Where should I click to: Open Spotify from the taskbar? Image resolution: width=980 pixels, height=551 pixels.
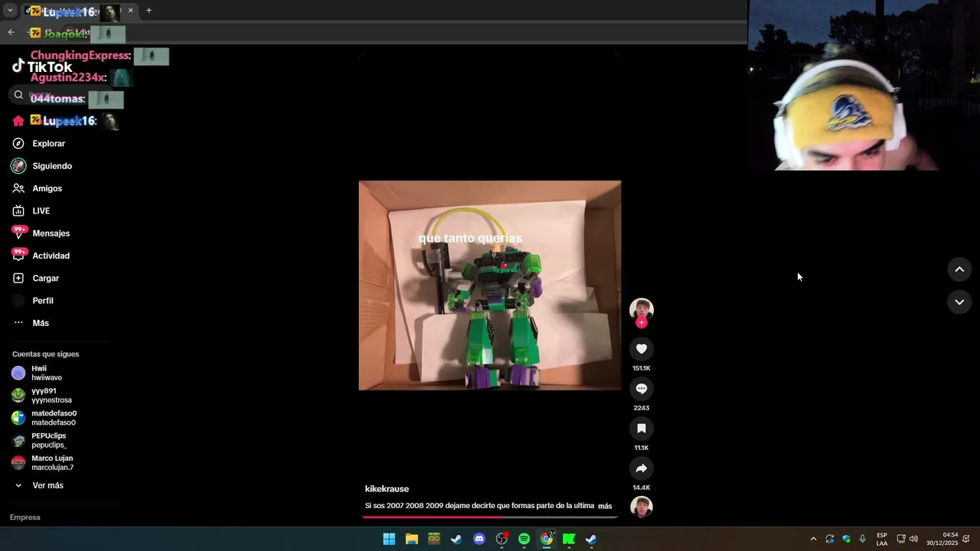point(524,539)
